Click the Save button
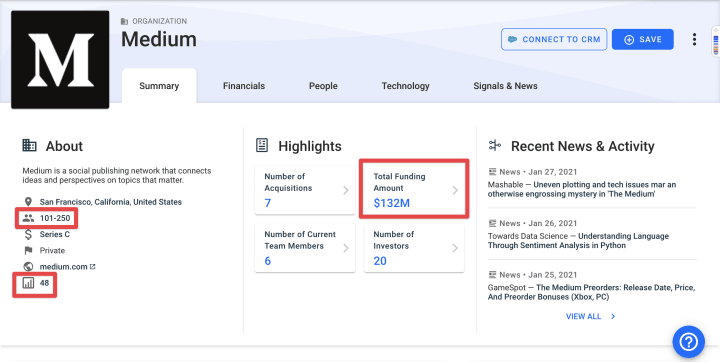This screenshot has height=362, width=720. point(643,40)
